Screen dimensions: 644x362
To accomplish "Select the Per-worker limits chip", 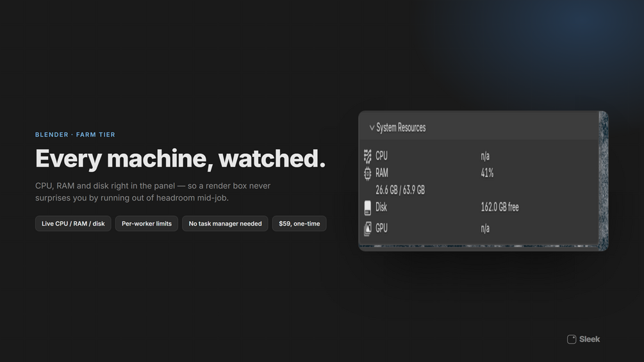I will point(147,224).
